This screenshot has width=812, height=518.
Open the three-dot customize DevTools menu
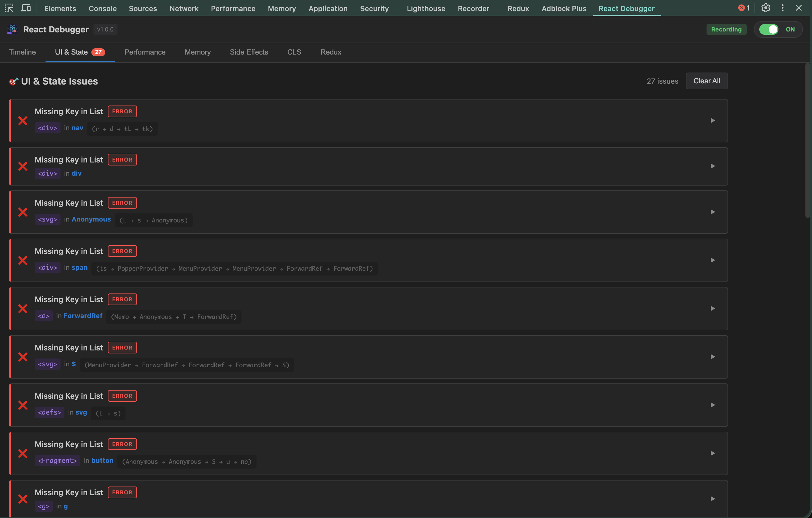[x=782, y=8]
